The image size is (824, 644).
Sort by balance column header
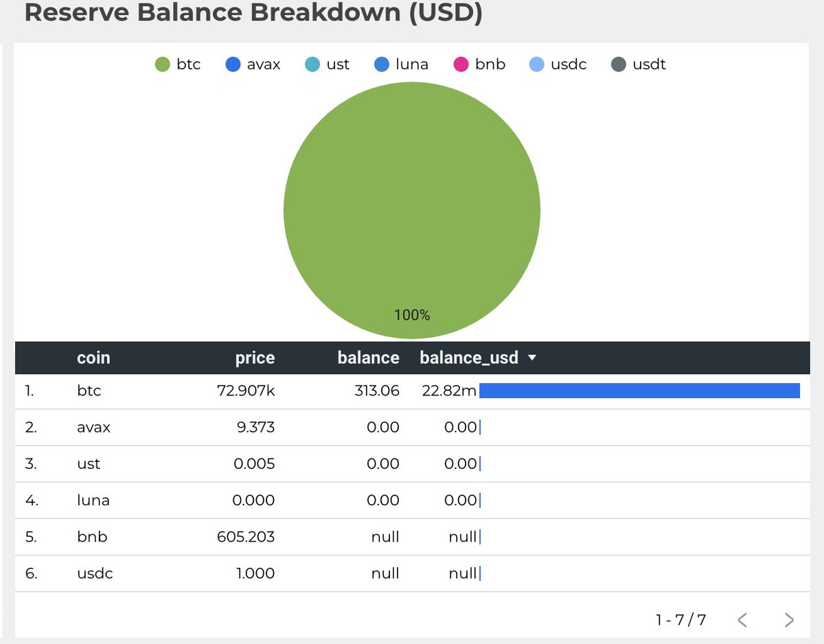(x=368, y=358)
